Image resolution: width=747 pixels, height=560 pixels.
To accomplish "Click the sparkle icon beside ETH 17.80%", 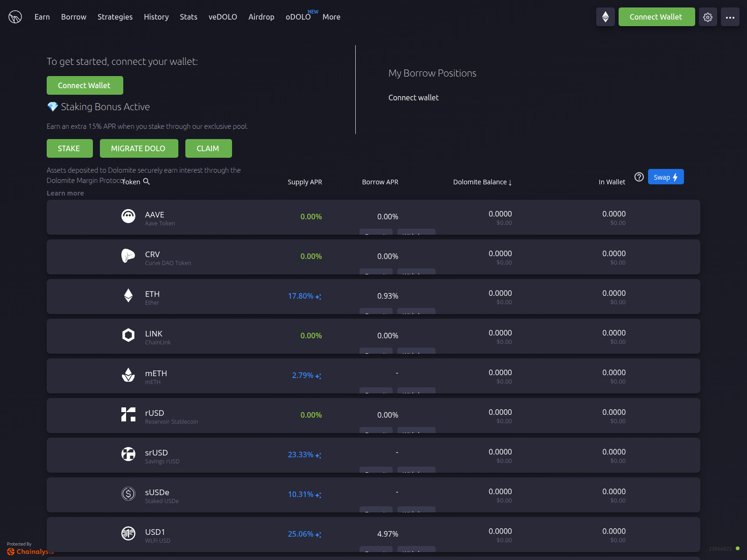I will coord(318,297).
